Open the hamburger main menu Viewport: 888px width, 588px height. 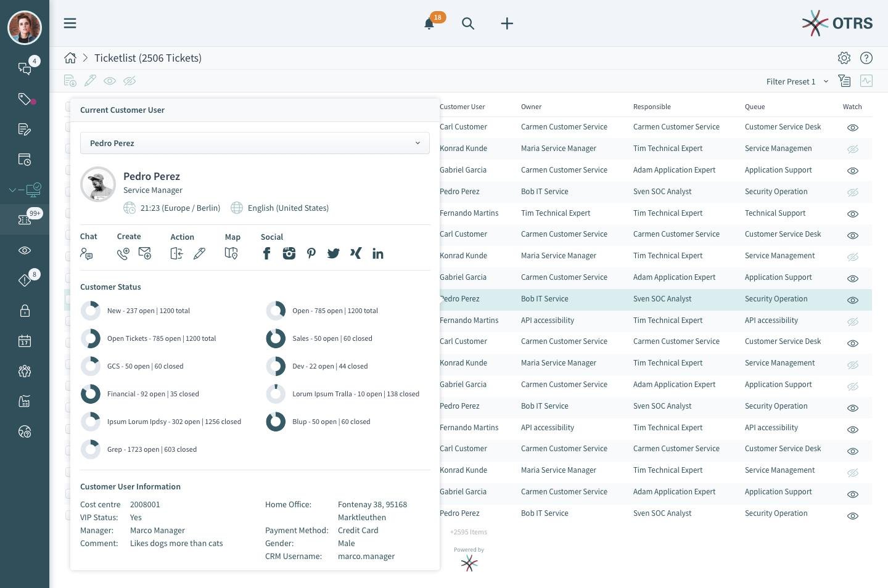point(70,23)
